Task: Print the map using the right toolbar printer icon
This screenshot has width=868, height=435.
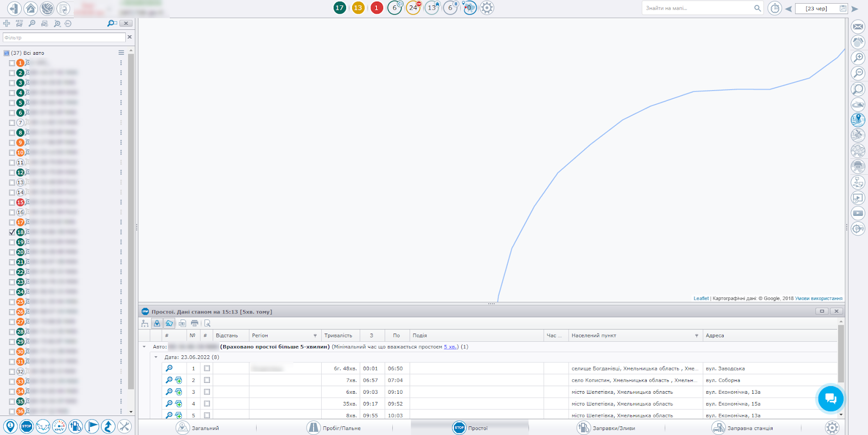Action: coord(858,167)
